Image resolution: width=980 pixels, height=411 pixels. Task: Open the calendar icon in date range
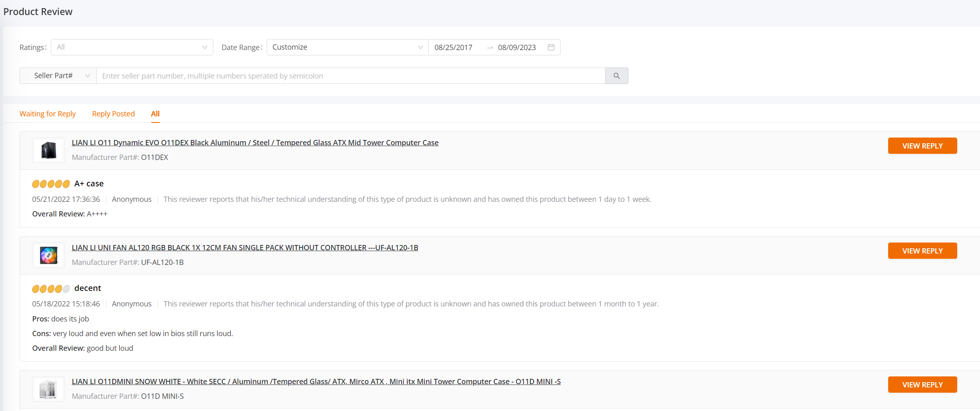[x=551, y=47]
